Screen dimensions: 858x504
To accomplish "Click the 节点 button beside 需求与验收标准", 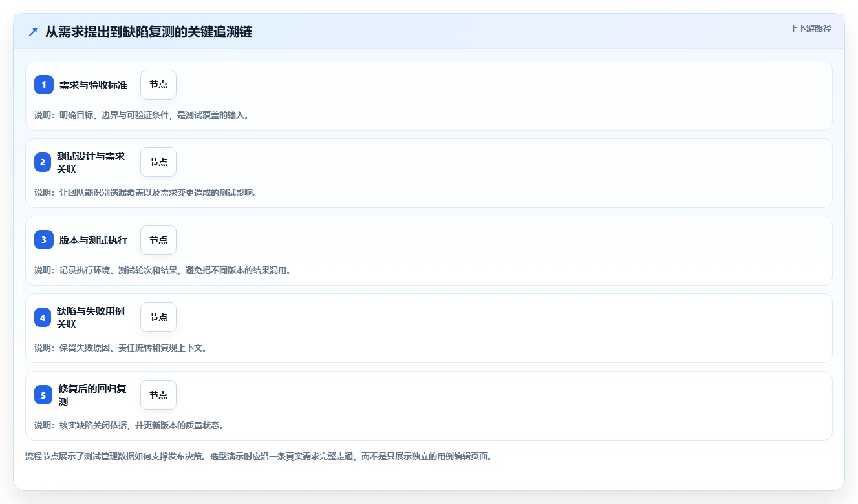I will coord(158,85).
